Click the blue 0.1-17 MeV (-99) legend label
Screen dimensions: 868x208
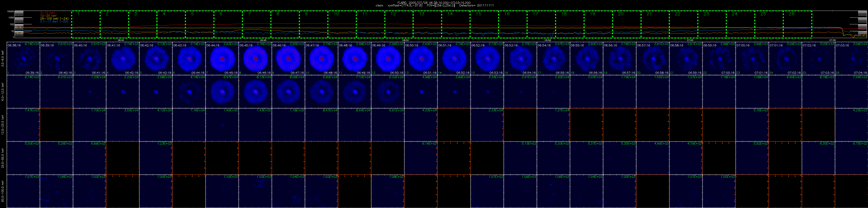click(54, 21)
